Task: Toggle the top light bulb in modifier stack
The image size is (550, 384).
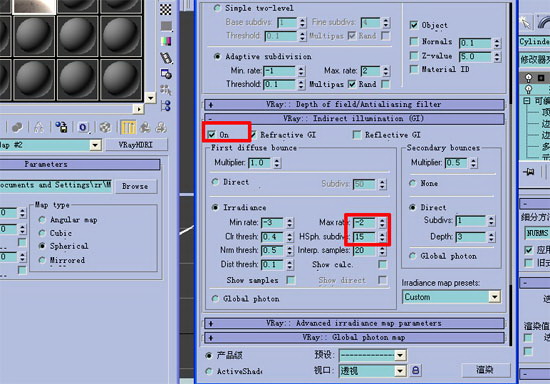Action: coord(529,77)
